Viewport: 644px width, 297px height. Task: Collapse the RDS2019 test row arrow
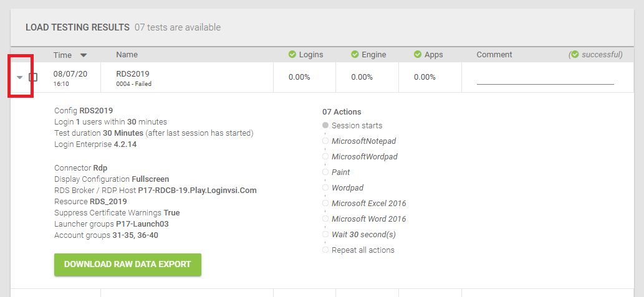[x=19, y=78]
